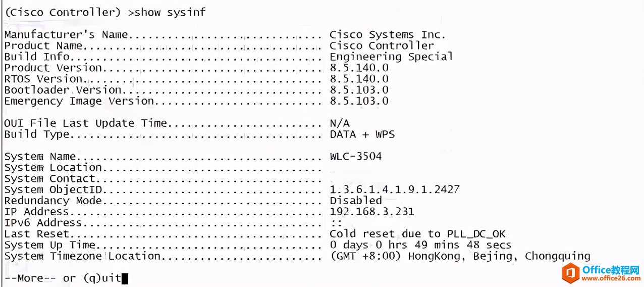Select the Product Version value 8.5.140.0

[359, 68]
